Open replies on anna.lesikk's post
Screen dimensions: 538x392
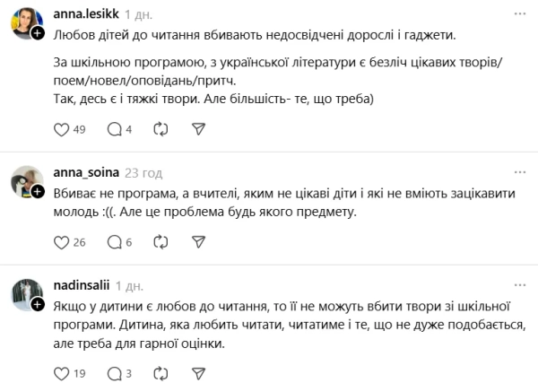pos(114,129)
